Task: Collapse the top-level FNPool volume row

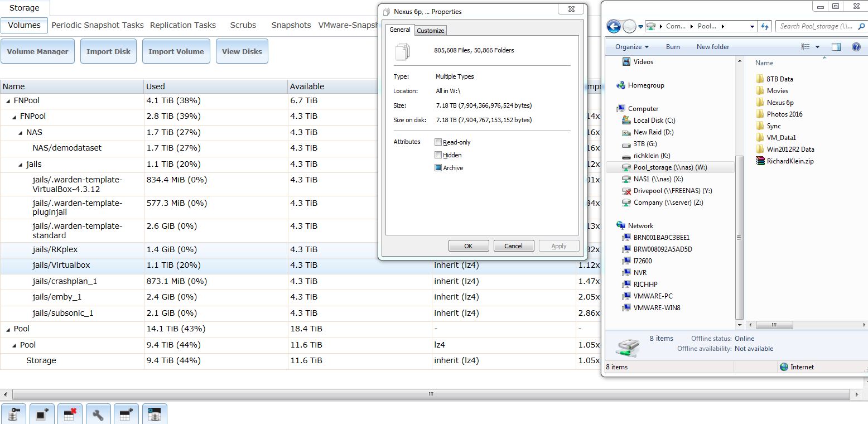Action: point(8,101)
